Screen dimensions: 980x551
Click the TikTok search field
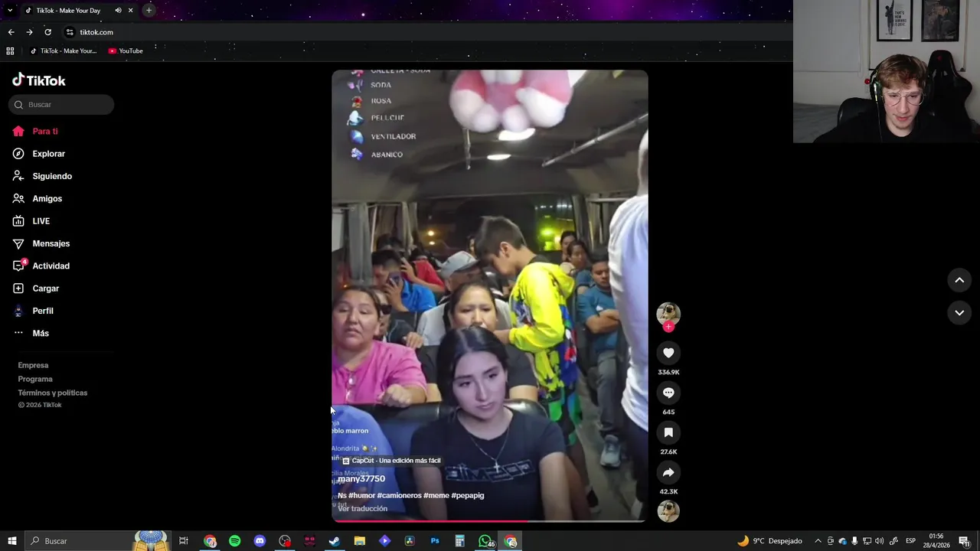click(x=61, y=105)
